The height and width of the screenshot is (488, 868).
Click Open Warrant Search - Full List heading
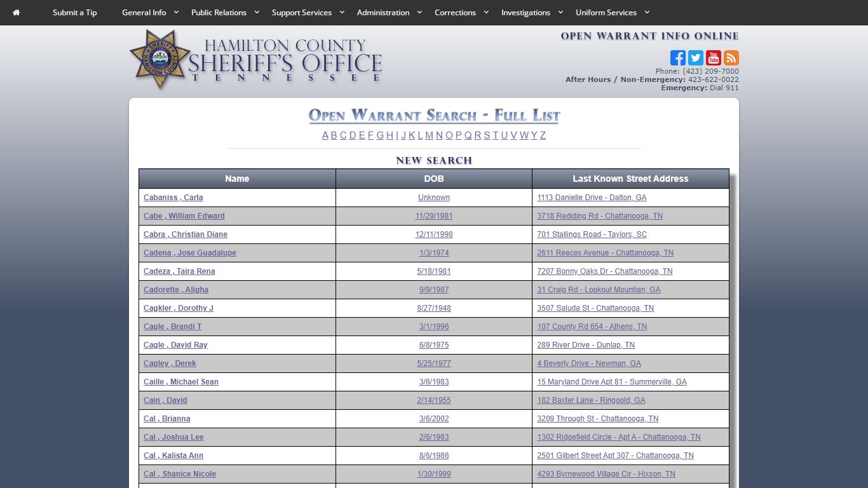(x=434, y=116)
